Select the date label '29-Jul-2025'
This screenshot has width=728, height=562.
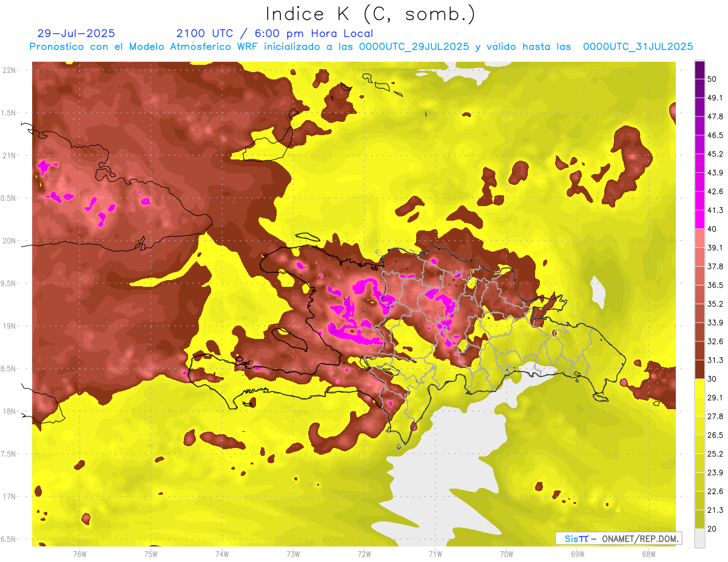click(76, 33)
